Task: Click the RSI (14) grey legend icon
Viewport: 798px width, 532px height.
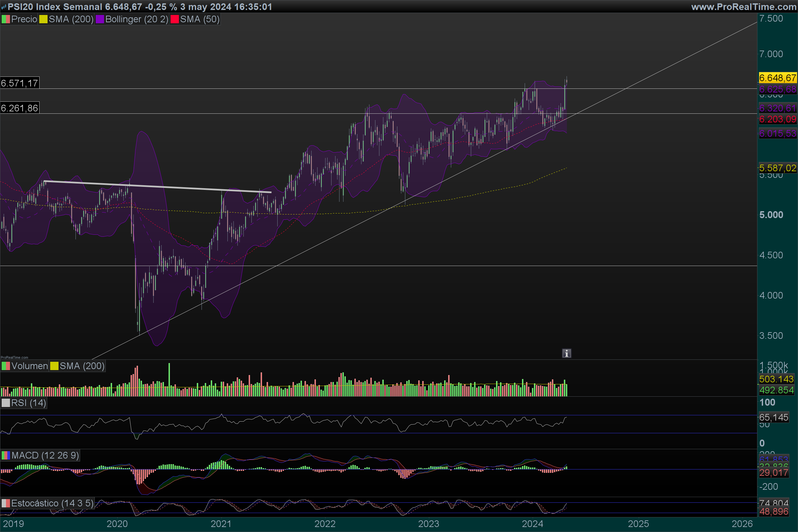Action: (6, 403)
